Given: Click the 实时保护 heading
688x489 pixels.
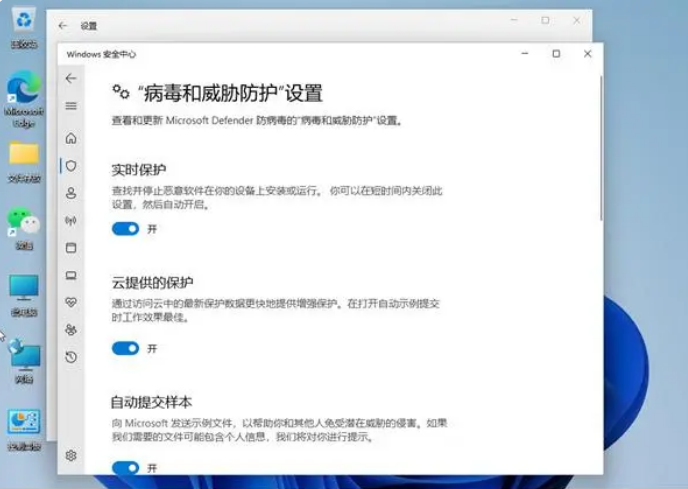Looking at the screenshot, I should [139, 169].
